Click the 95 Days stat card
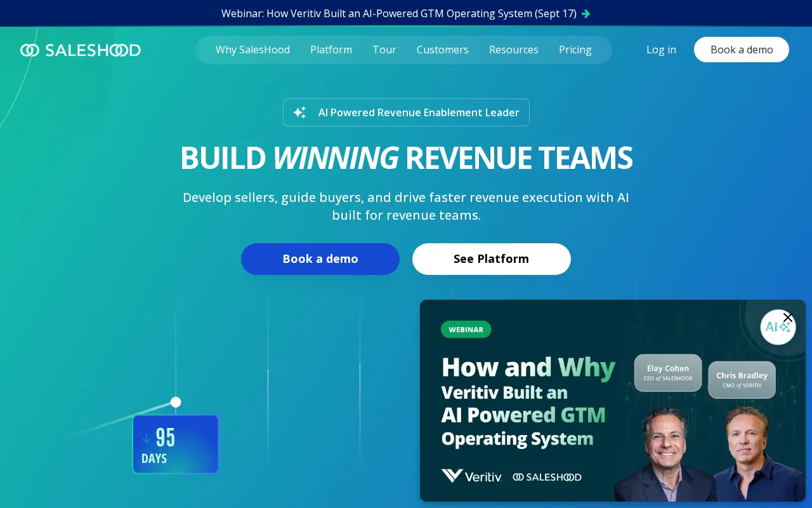 click(176, 444)
